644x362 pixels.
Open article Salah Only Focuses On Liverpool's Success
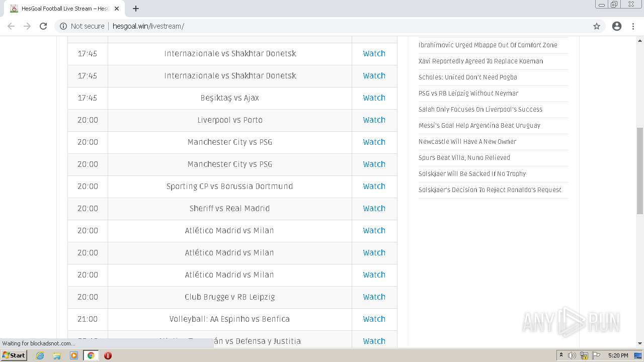pyautogui.click(x=480, y=110)
